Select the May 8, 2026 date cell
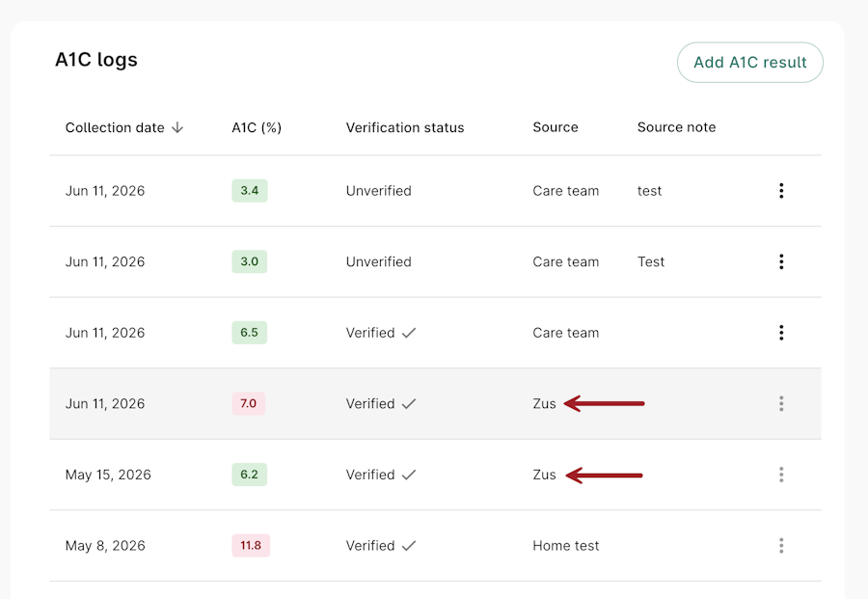Viewport: 868px width, 599px height. click(x=105, y=546)
